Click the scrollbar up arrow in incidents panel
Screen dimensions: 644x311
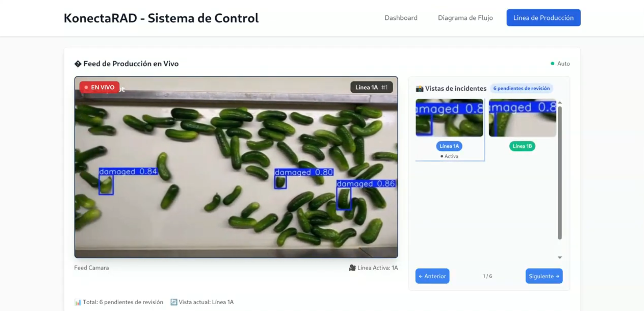[x=560, y=103]
